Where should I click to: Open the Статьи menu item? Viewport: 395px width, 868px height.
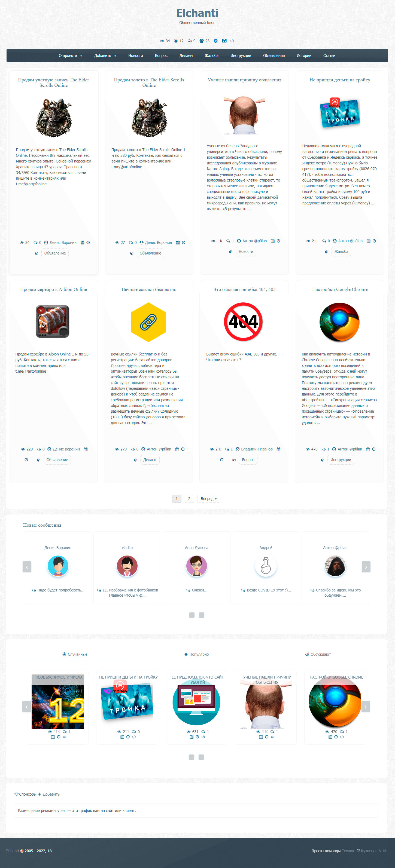click(329, 56)
